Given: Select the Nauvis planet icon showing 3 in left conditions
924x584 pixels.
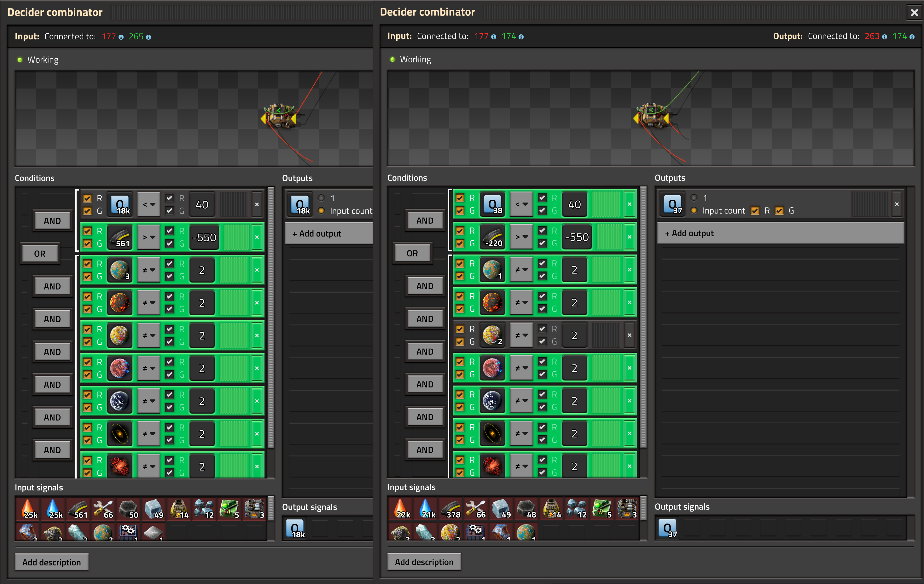Looking at the screenshot, I should (x=120, y=270).
